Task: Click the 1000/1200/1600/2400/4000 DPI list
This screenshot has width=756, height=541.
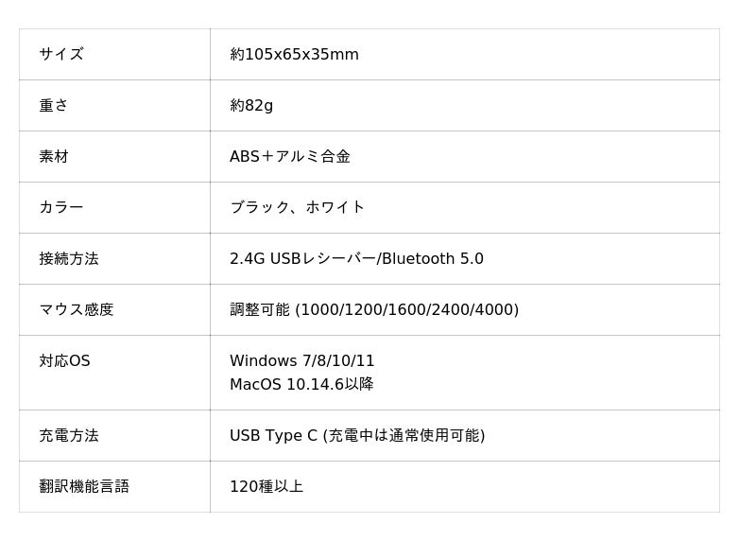Action: [408, 309]
